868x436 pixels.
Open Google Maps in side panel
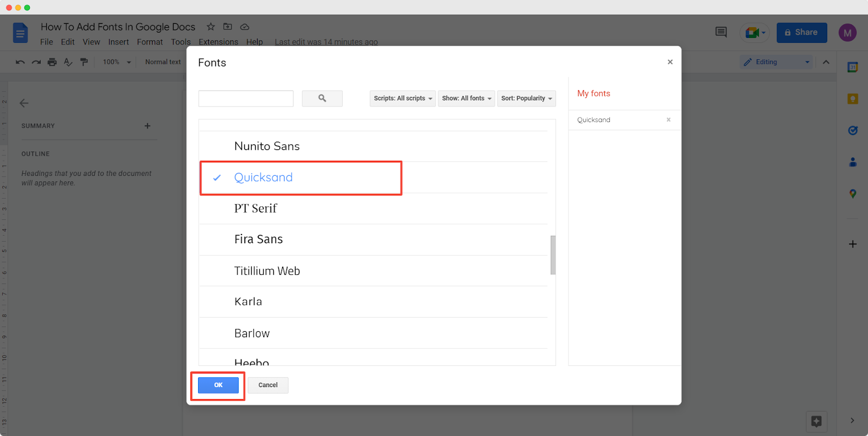tap(853, 194)
